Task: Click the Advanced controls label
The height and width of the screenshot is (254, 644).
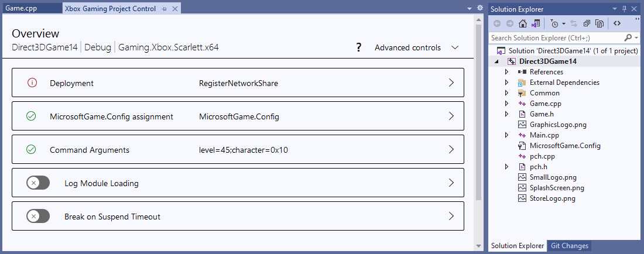Action: coord(407,47)
